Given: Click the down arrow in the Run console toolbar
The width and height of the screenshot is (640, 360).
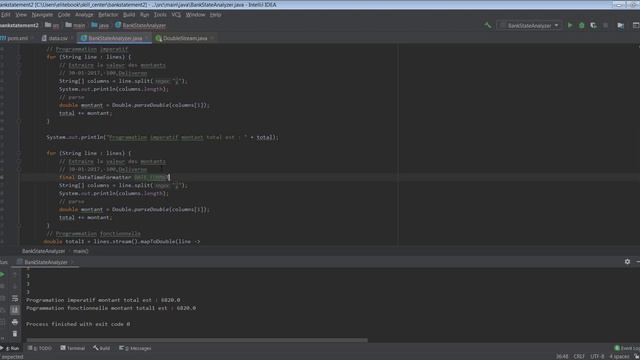Looking at the screenshot, I should click(x=15, y=287).
